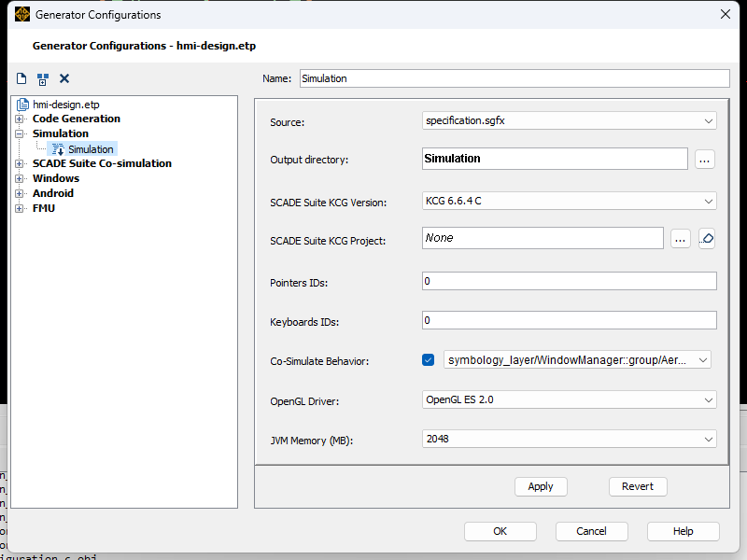The height and width of the screenshot is (560, 747).
Task: Expand the Code Generation tree node
Action: [19, 119]
